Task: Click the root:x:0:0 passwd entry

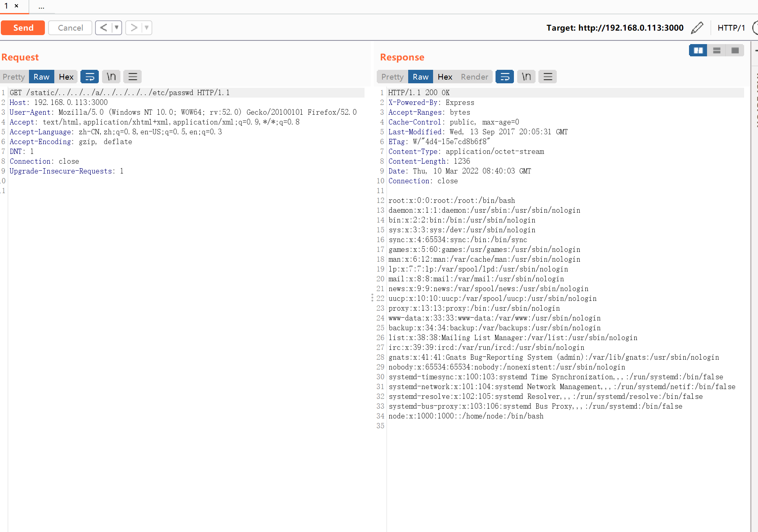Action: click(452, 200)
